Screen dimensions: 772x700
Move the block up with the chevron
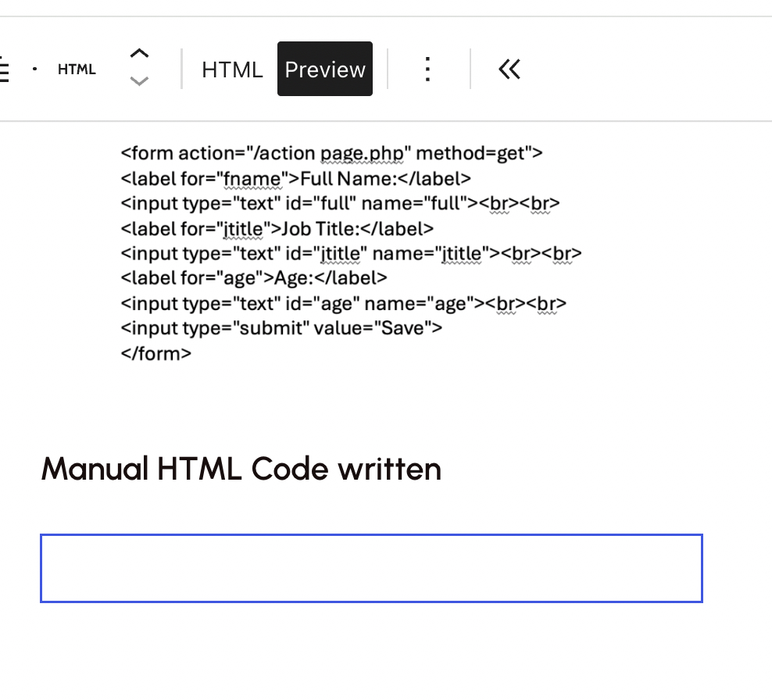tap(139, 55)
